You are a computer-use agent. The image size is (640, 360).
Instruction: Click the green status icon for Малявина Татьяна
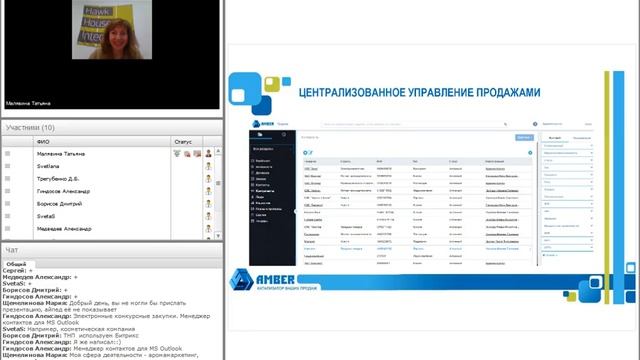(177, 153)
